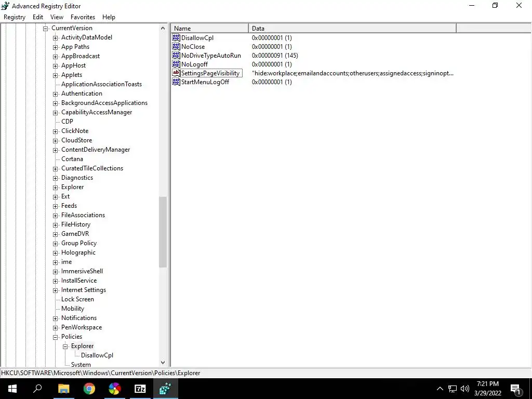This screenshot has height=399, width=532.
Task: Sort values by the Name column header
Action: tap(210, 29)
